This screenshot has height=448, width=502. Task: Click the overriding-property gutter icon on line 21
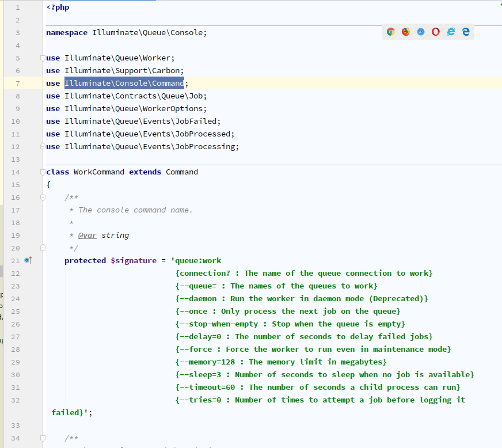(x=28, y=260)
